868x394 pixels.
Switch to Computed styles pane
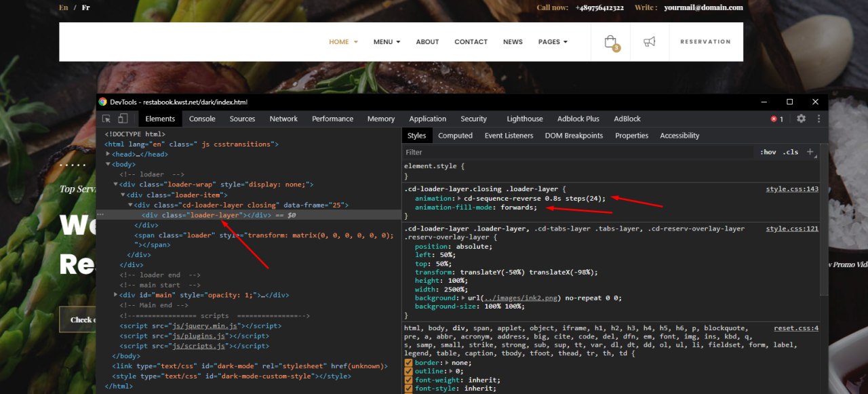(455, 136)
